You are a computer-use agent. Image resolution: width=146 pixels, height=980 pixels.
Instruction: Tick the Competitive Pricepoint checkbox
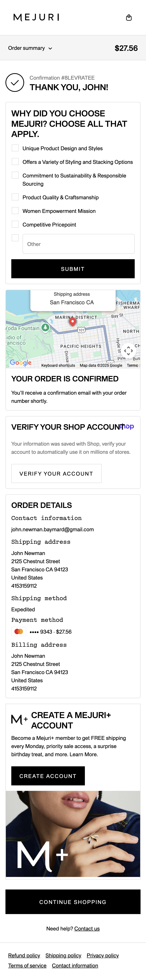(15, 224)
